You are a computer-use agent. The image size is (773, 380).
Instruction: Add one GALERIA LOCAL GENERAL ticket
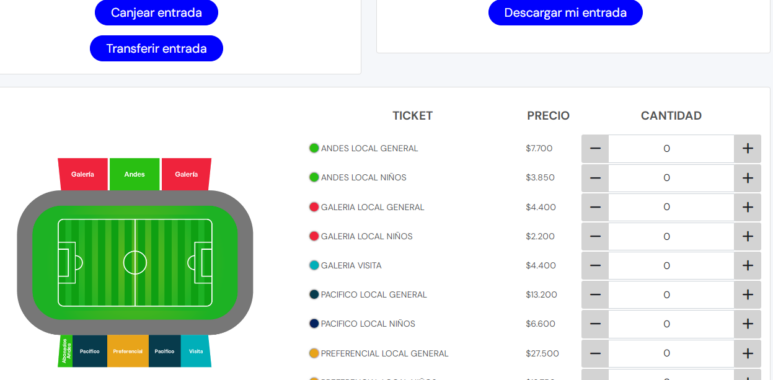coord(747,207)
